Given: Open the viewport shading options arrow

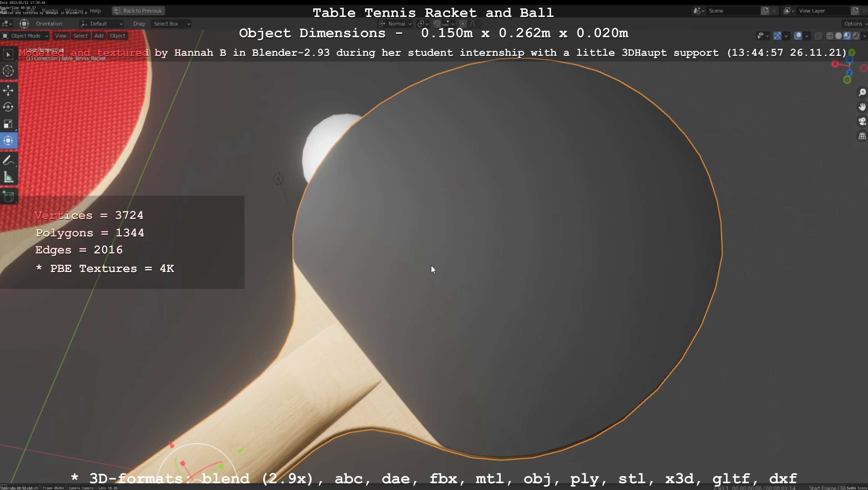Looking at the screenshot, I should [x=864, y=36].
